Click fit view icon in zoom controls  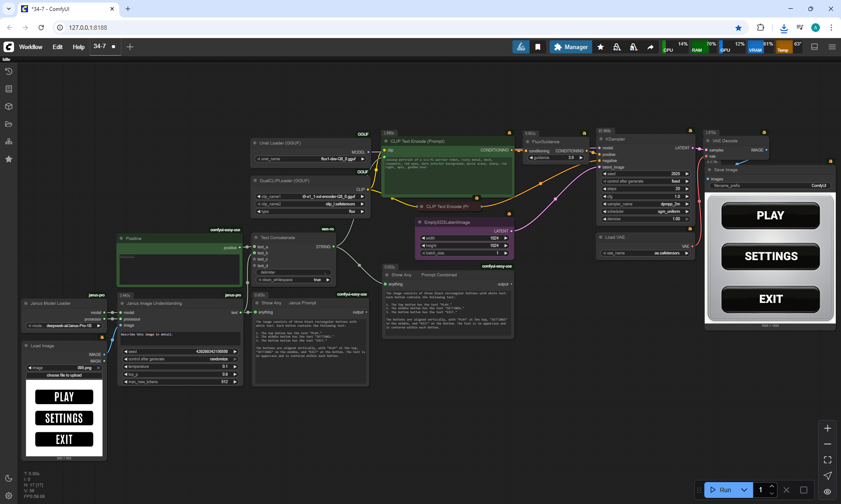827,460
